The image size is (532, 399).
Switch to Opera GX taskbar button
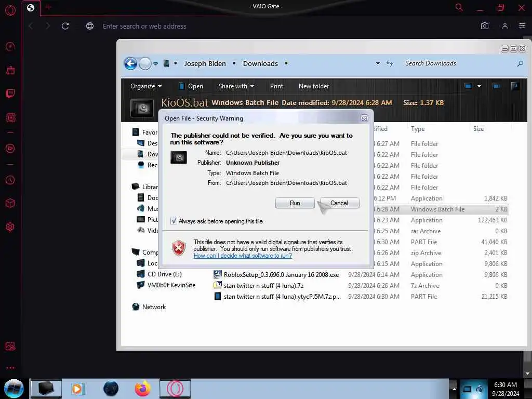point(175,389)
